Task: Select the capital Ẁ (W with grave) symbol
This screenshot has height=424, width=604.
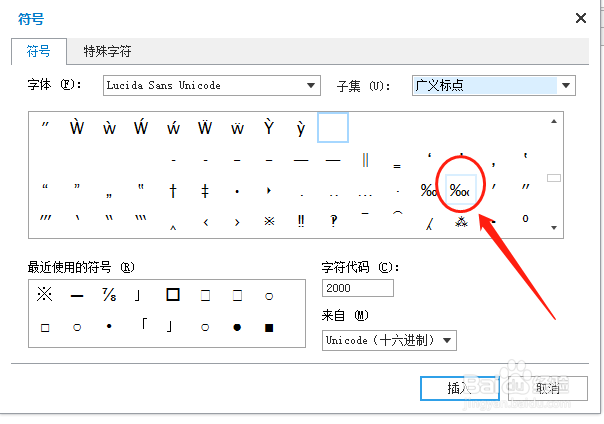Action: [77, 127]
